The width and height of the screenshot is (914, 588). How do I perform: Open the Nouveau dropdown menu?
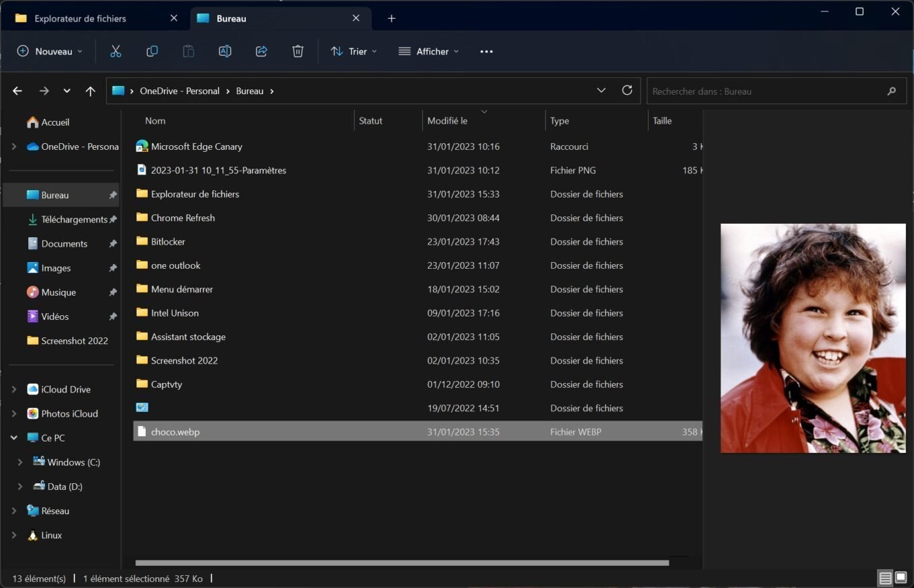50,51
